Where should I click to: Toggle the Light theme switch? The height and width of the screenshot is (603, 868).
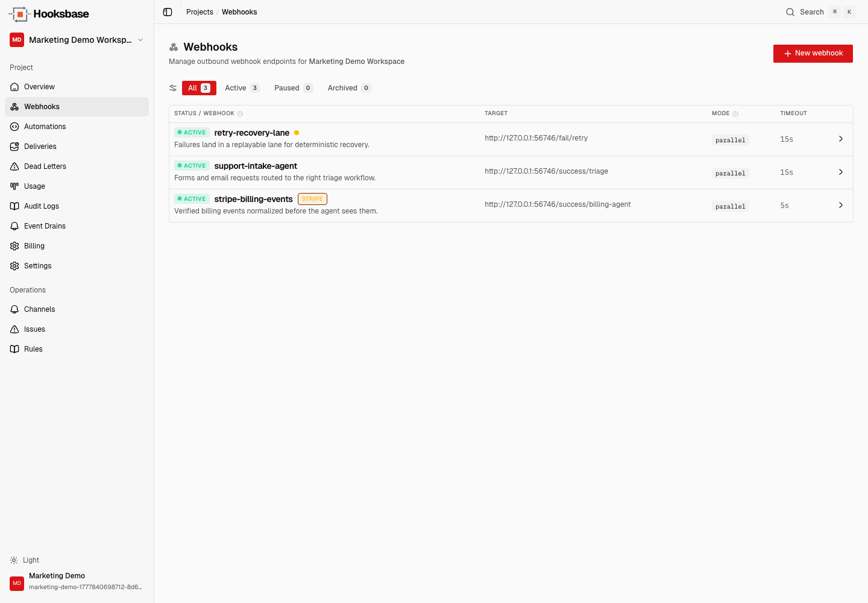25,560
